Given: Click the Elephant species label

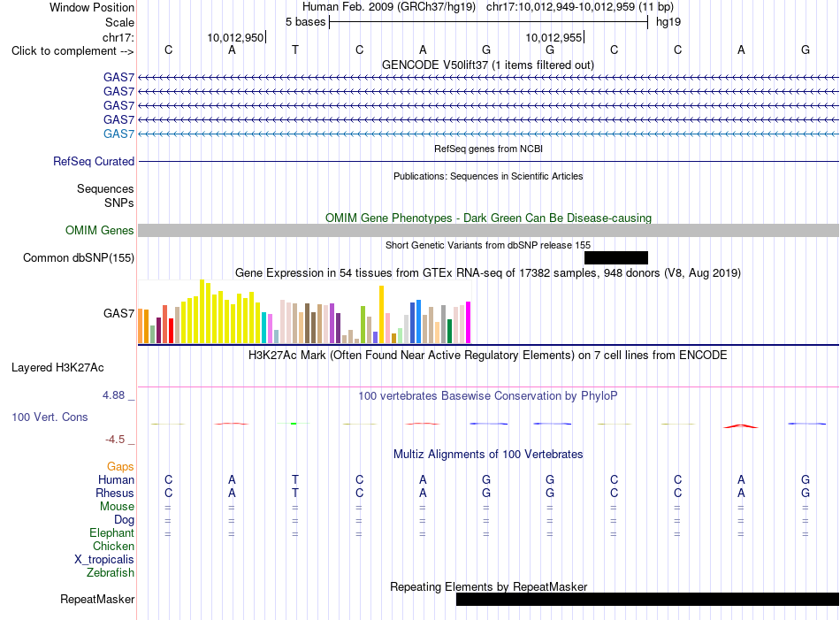Looking at the screenshot, I should coord(112,532).
